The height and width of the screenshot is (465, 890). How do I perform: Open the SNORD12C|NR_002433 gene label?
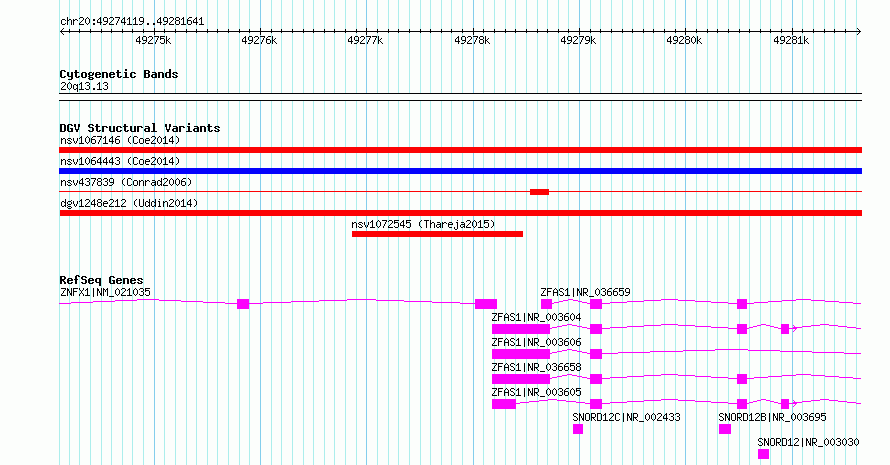click(626, 417)
